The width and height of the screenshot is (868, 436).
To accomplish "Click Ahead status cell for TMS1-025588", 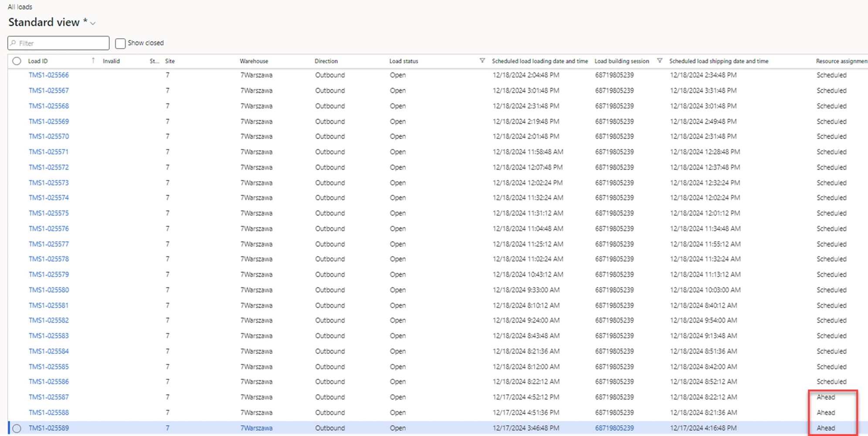I will [826, 412].
